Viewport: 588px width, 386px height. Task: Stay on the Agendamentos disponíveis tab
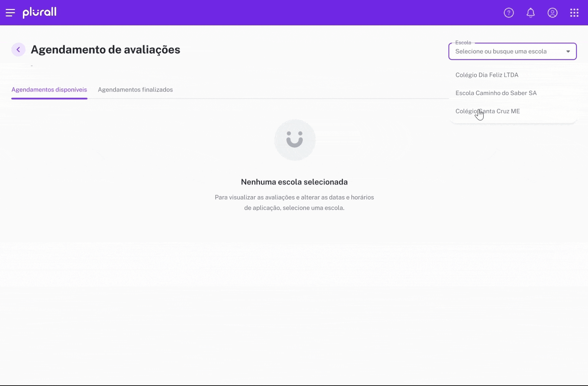coord(49,90)
